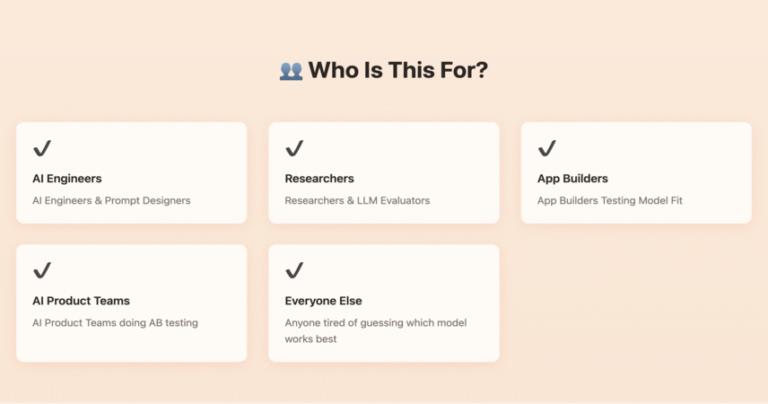Click the checkmark icon above Everyone Else
Screen dimensions: 768x404
294,270
